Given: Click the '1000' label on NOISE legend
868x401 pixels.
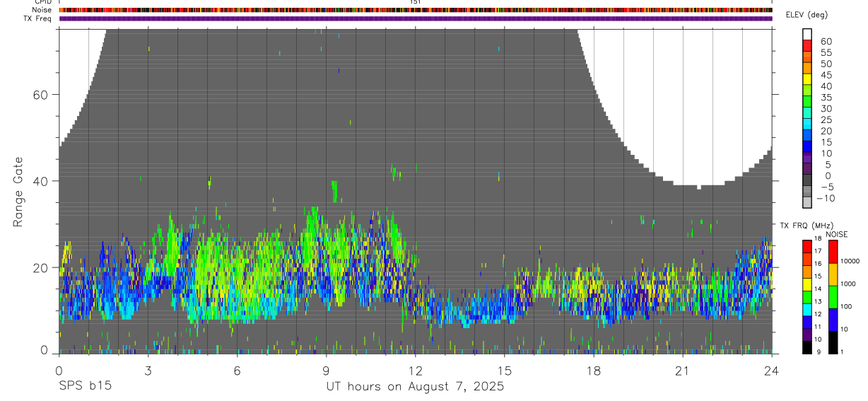Looking at the screenshot, I should point(849,284).
